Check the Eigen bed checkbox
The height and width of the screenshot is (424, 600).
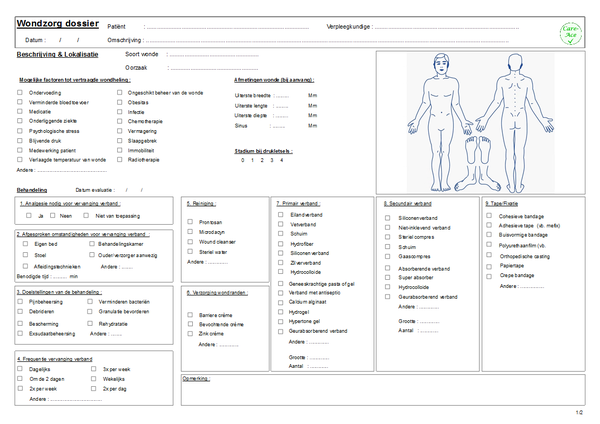coord(23,244)
